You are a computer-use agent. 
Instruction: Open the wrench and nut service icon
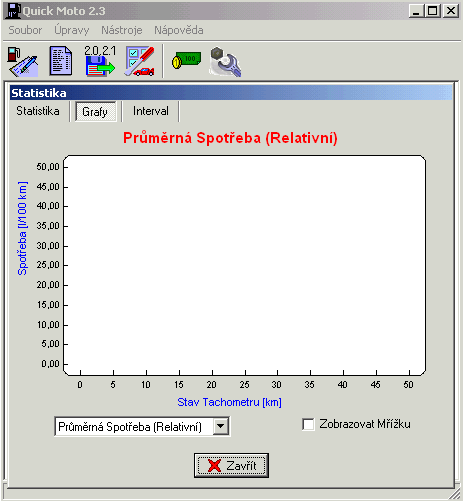[x=225, y=62]
